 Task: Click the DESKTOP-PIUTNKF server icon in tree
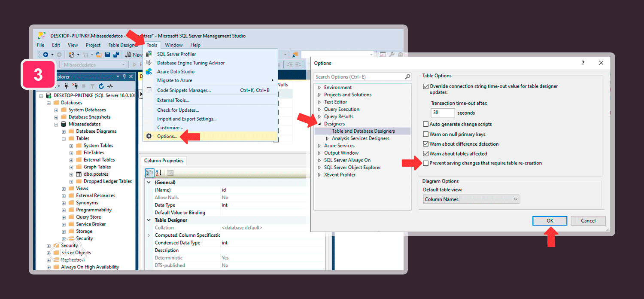pyautogui.click(x=49, y=95)
